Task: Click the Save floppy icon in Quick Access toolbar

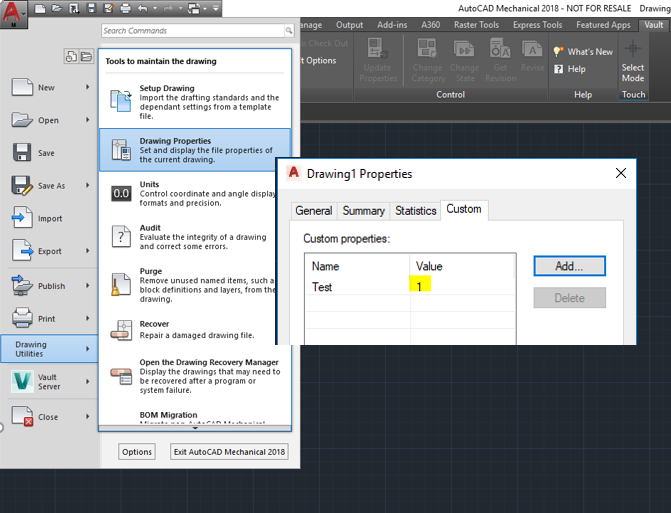Action: click(x=91, y=8)
